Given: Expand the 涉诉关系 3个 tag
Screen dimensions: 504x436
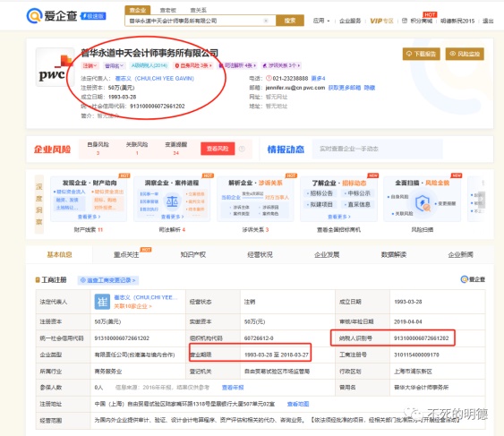Looking at the screenshot, I should click(281, 65).
